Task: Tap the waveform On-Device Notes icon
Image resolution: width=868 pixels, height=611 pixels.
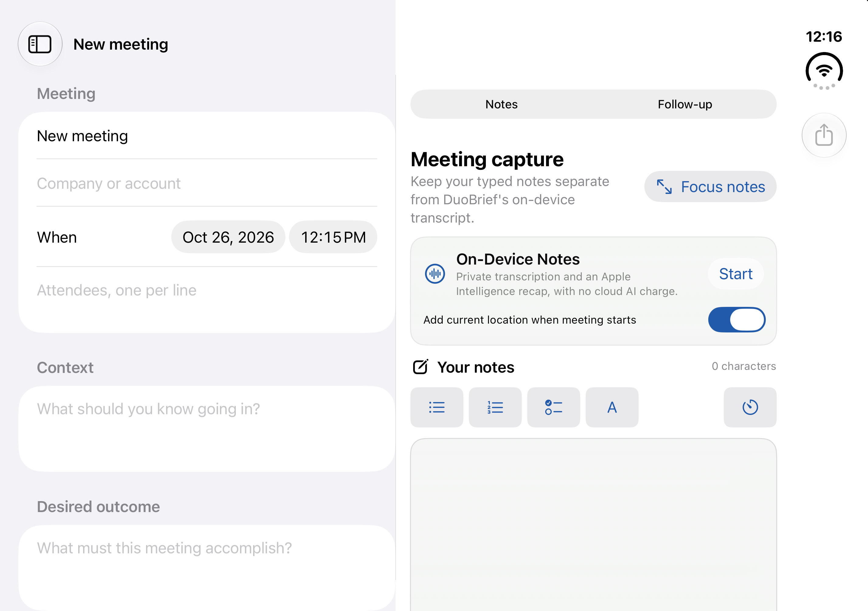Action: point(435,273)
